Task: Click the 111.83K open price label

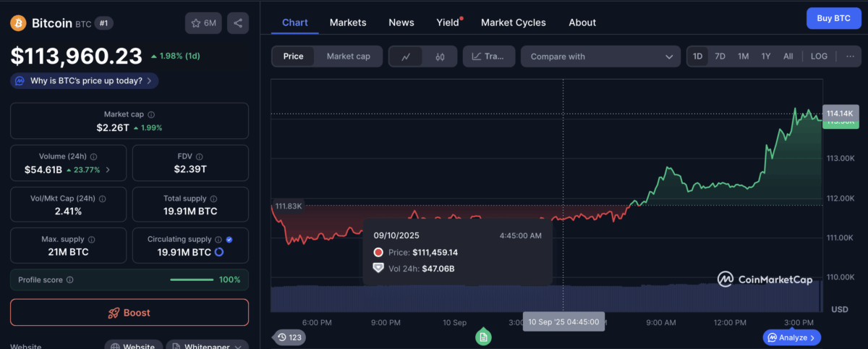Action: pyautogui.click(x=287, y=206)
